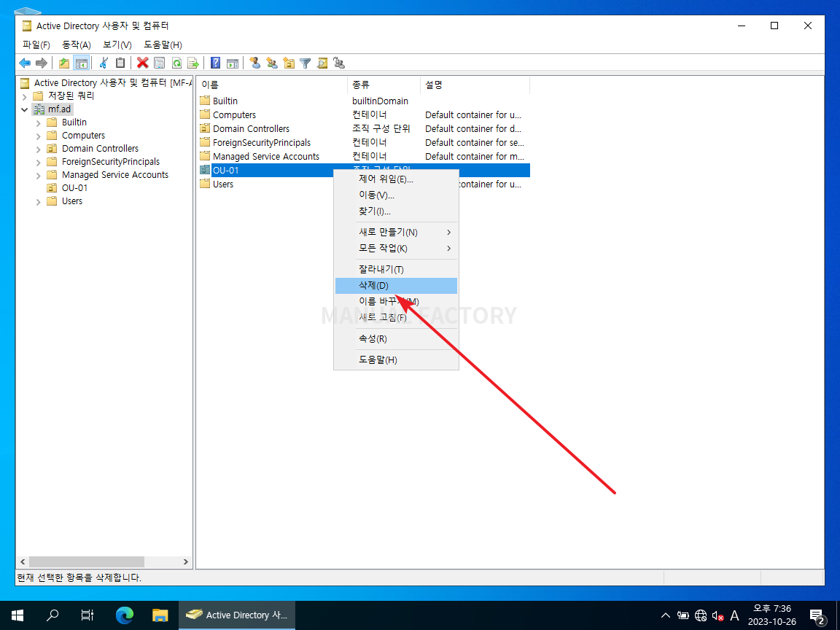The height and width of the screenshot is (630, 840).
Task: Click the horizontal scrollbar thumb under the tree
Action: click(86, 562)
